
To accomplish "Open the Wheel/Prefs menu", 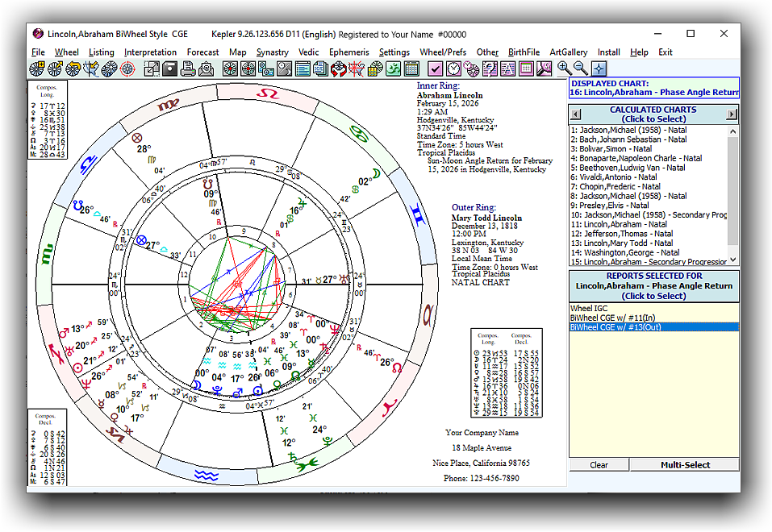I will (443, 52).
